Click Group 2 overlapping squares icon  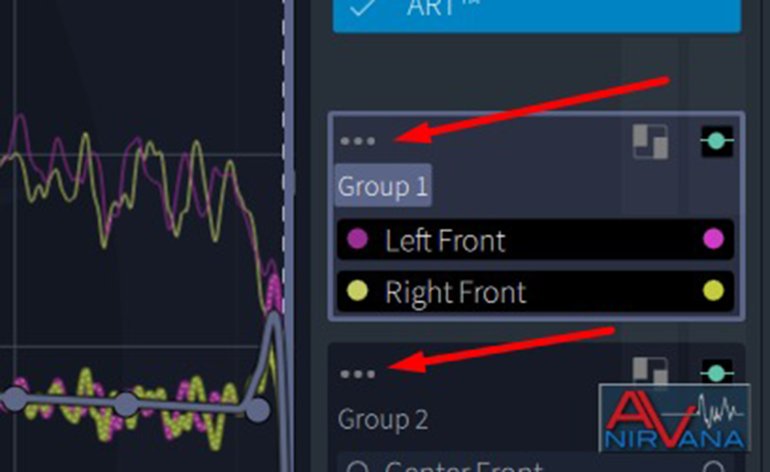pos(650,371)
